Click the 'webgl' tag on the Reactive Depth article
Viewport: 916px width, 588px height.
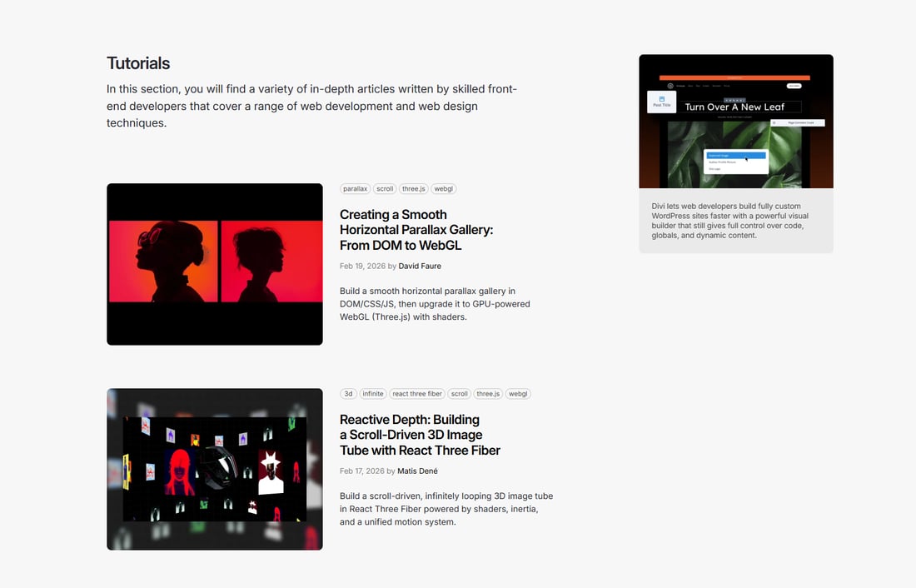click(518, 394)
